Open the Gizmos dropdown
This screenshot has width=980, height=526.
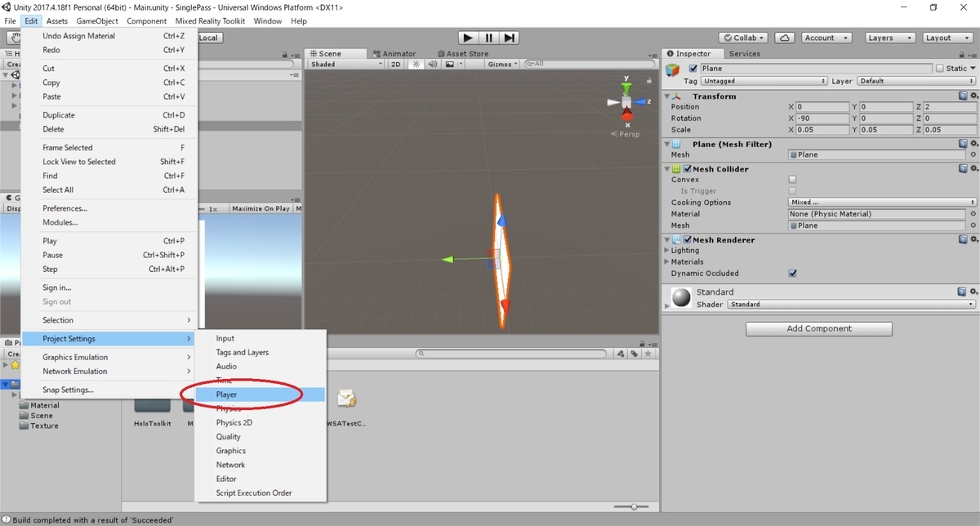point(502,64)
